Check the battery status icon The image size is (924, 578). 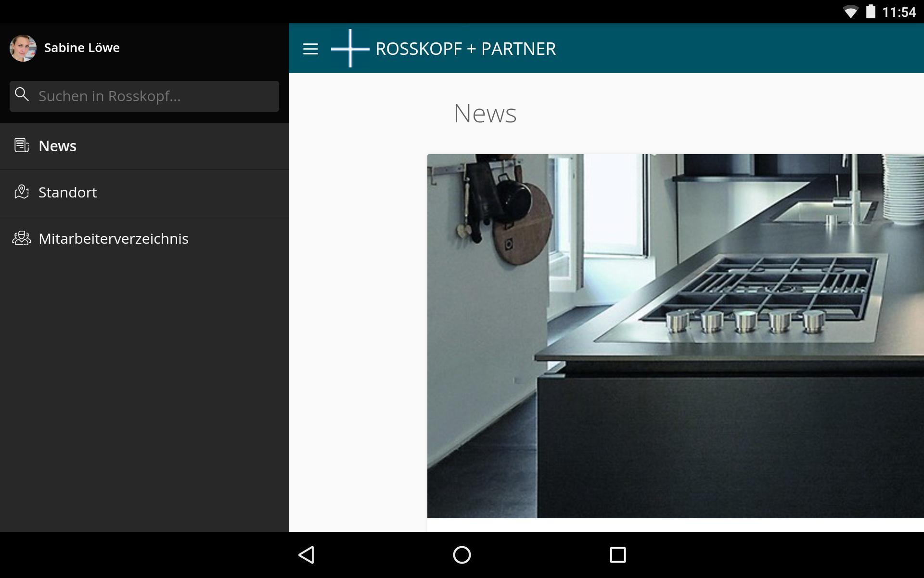tap(871, 12)
